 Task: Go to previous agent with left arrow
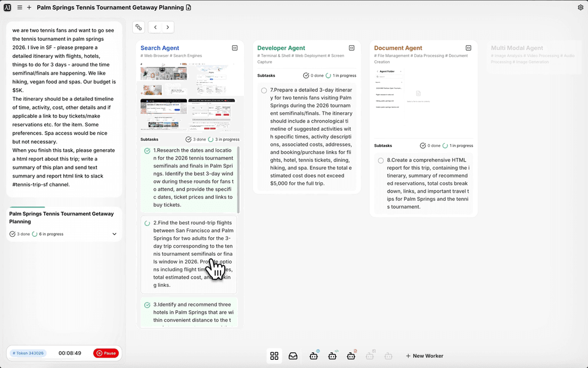pyautogui.click(x=155, y=27)
